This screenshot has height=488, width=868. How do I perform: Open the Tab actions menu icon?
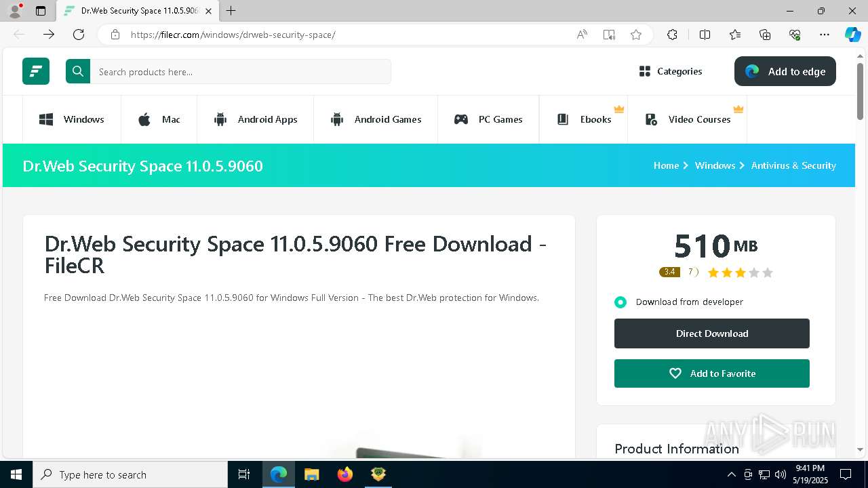tap(41, 11)
